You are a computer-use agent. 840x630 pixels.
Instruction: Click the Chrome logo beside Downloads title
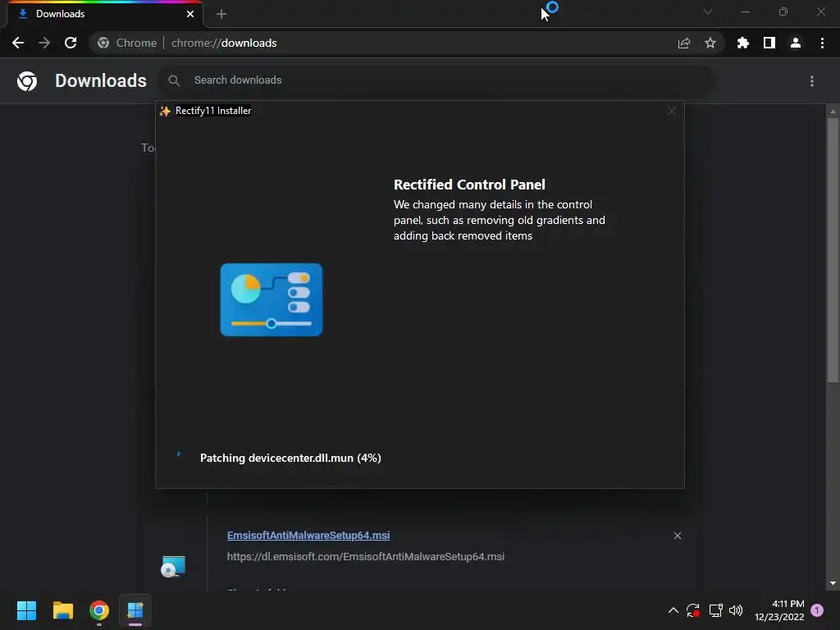point(27,81)
